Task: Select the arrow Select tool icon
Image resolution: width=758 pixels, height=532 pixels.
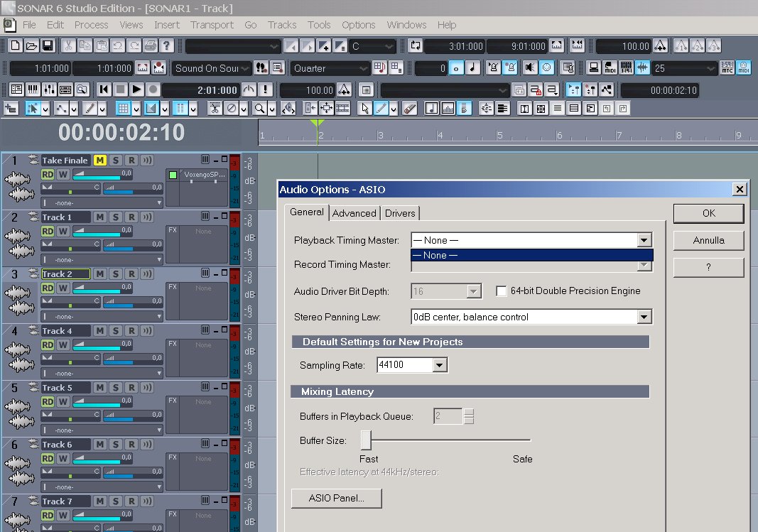Action: click(x=365, y=109)
